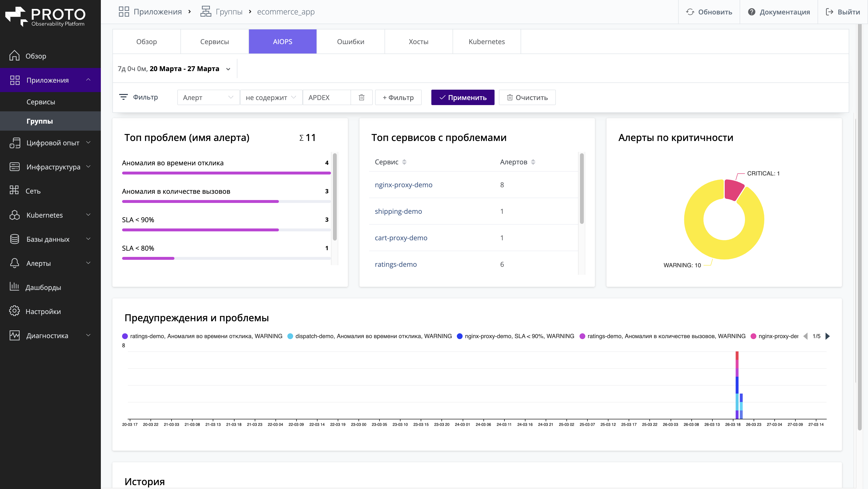Click the APDEX filter value field
Image resolution: width=868 pixels, height=489 pixels.
(326, 97)
